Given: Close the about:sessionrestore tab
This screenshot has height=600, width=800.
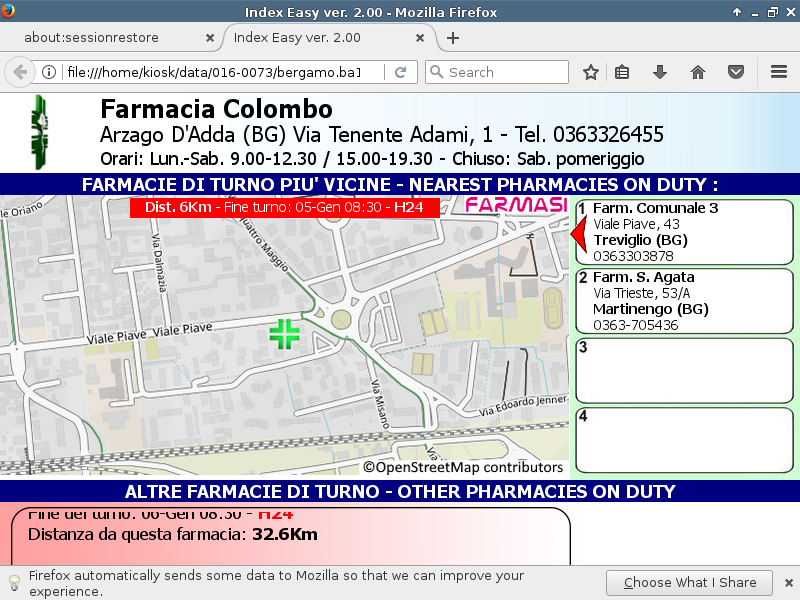Looking at the screenshot, I should pyautogui.click(x=209, y=38).
